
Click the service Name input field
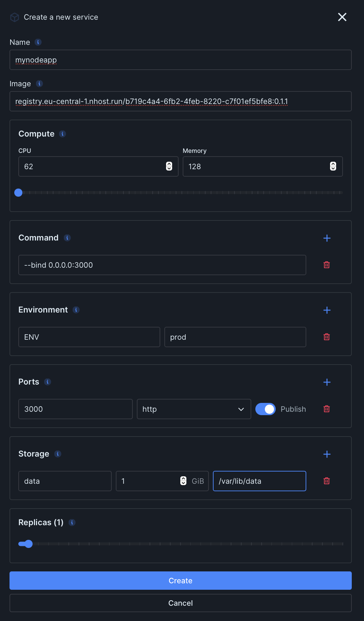[181, 60]
